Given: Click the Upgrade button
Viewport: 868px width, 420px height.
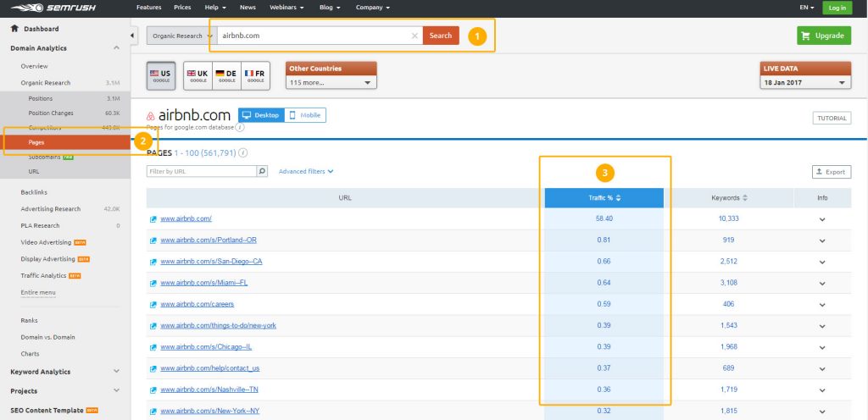Looking at the screenshot, I should coord(824,36).
